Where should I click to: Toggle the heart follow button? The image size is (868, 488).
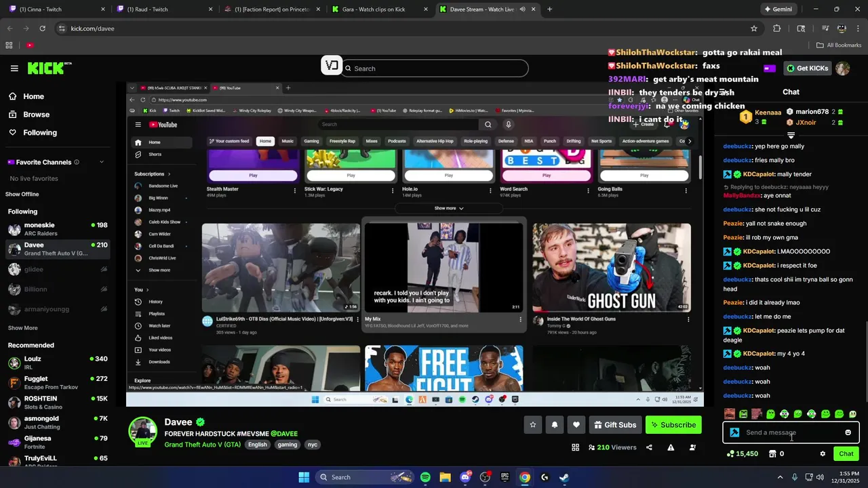[x=576, y=425]
